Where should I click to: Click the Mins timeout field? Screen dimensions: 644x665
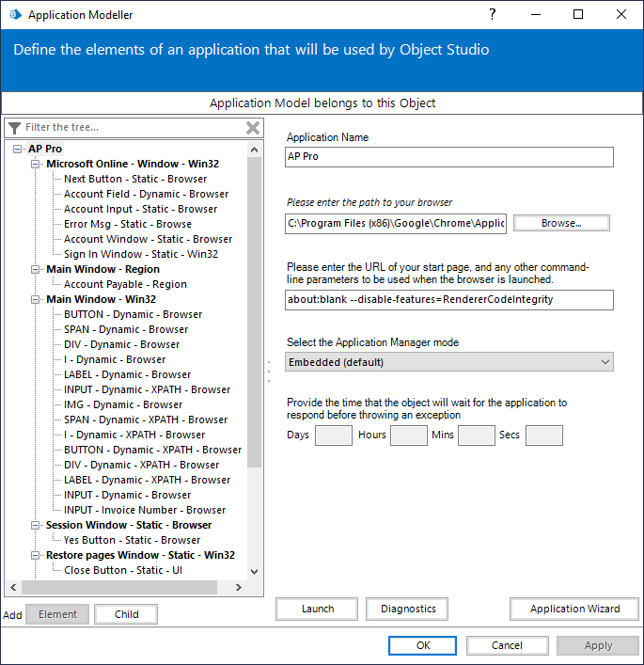(477, 435)
